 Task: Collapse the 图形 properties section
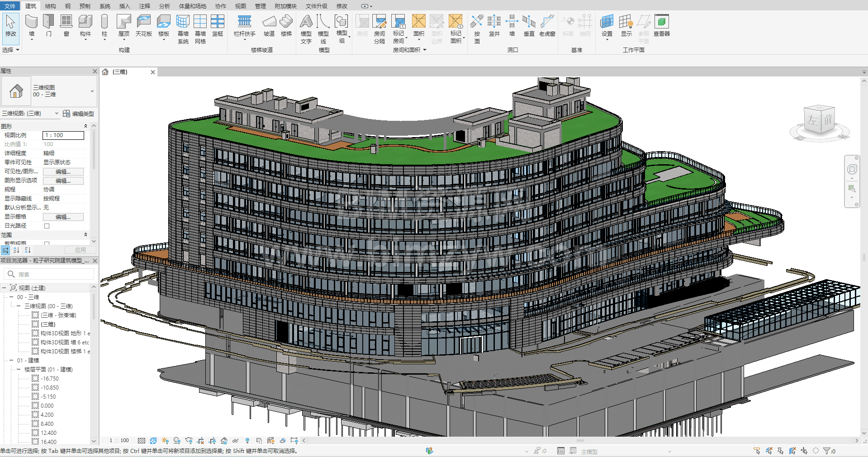[85, 126]
